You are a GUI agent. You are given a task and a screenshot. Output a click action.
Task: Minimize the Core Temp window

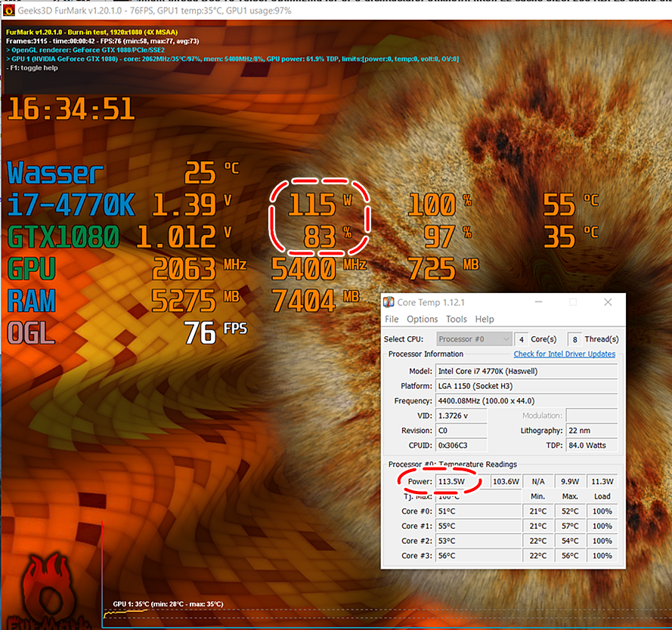539,302
